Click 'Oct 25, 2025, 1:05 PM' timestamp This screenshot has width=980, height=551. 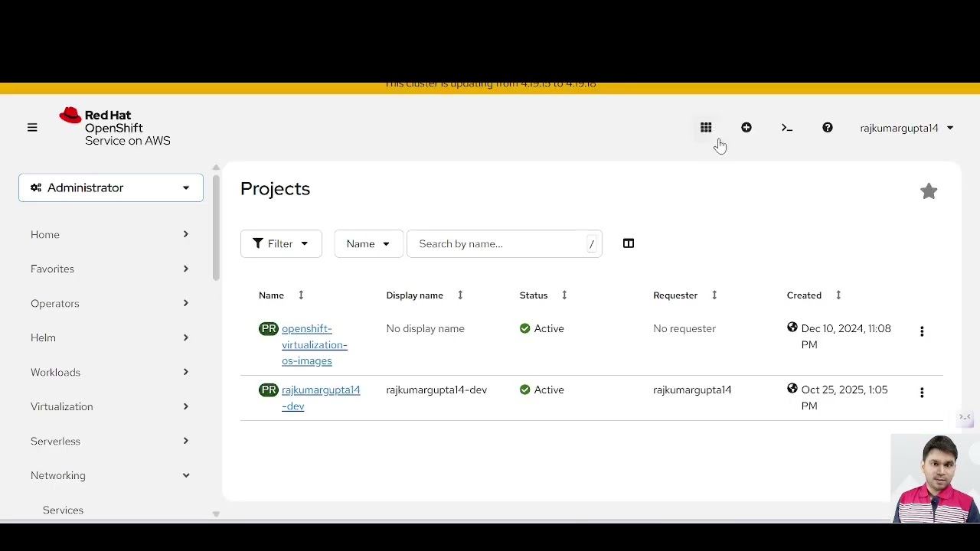pos(844,397)
